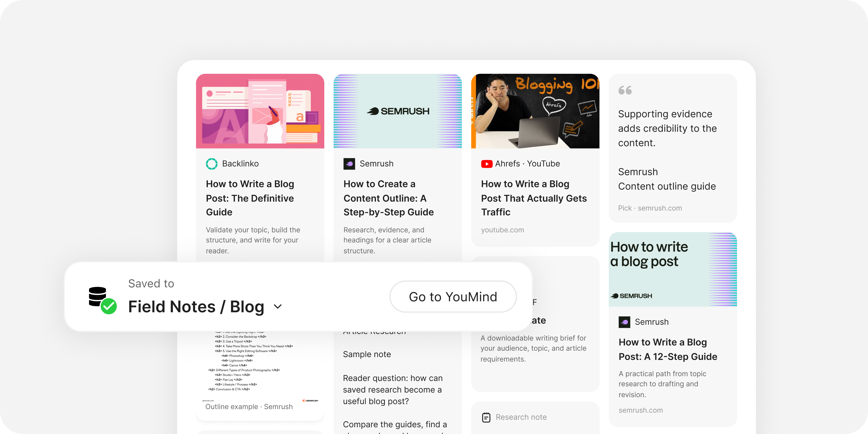
Task: Expand the Field Notes / Blog chevron
Action: 278,306
